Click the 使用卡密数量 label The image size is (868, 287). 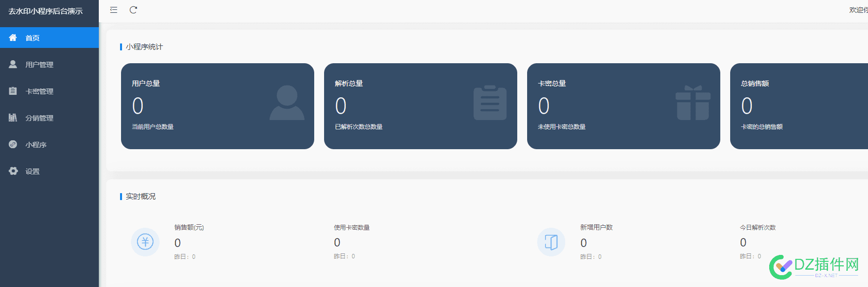pyautogui.click(x=352, y=228)
